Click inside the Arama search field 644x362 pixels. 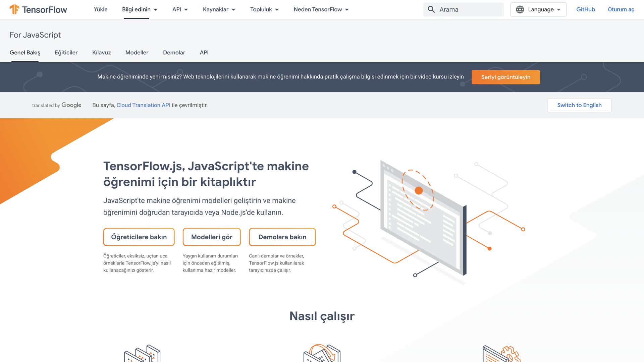tap(466, 9)
